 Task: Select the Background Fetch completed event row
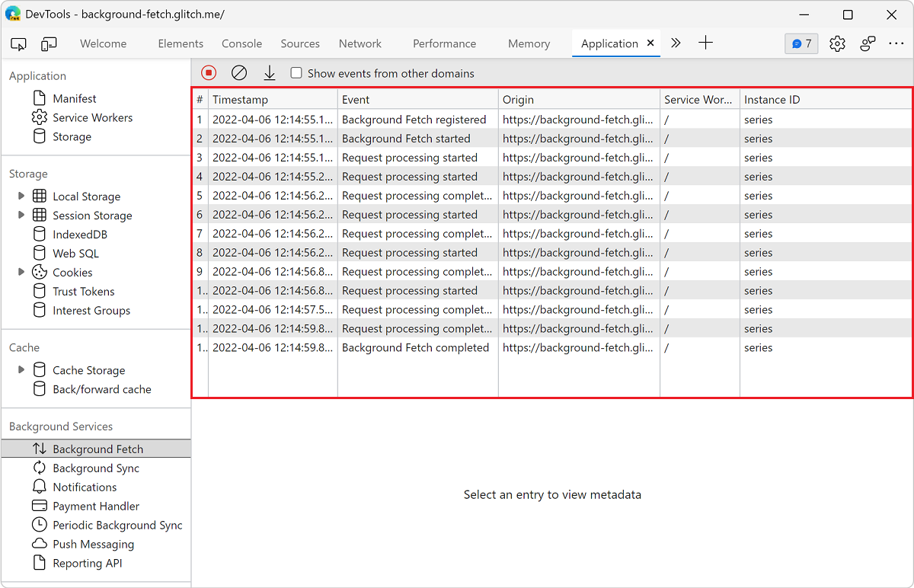point(417,347)
